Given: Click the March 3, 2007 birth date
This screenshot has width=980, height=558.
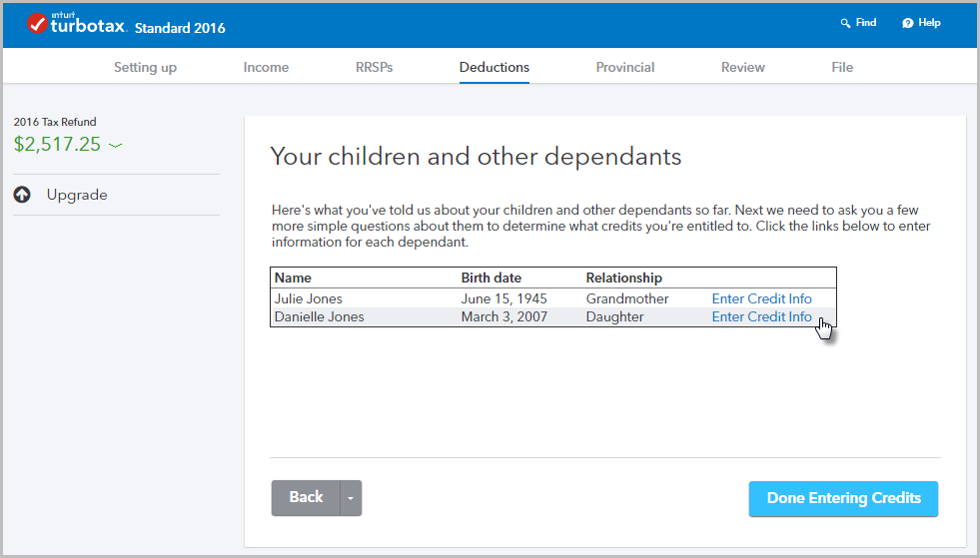Looking at the screenshot, I should (503, 316).
